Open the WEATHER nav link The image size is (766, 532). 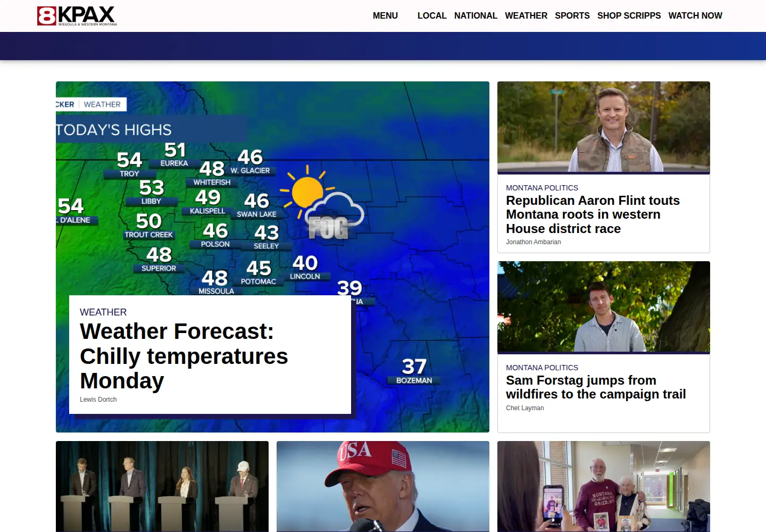pyautogui.click(x=526, y=16)
